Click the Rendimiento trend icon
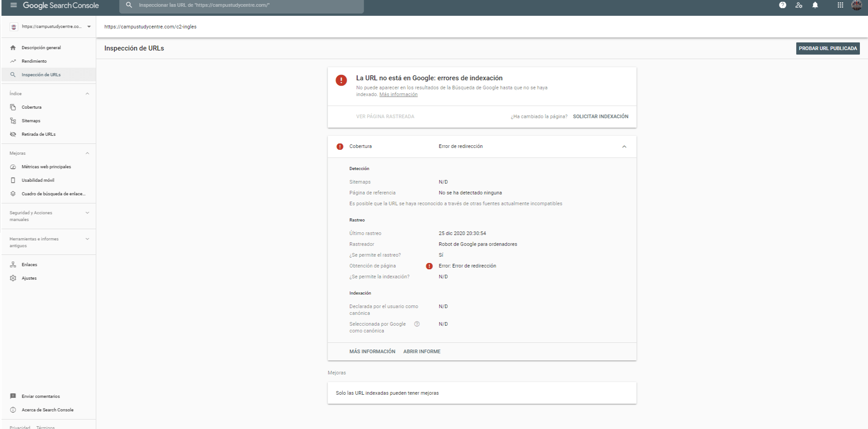The image size is (868, 429). (x=13, y=61)
